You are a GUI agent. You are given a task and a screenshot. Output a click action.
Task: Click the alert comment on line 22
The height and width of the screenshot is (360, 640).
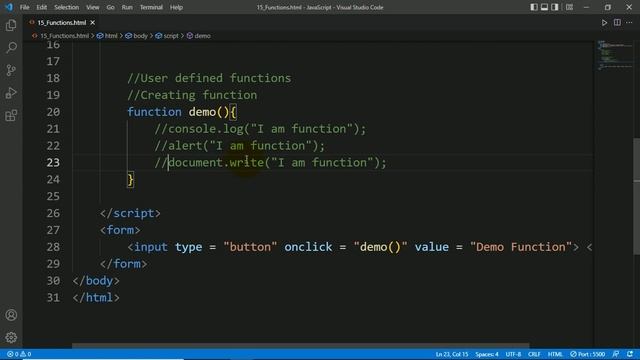click(240, 146)
